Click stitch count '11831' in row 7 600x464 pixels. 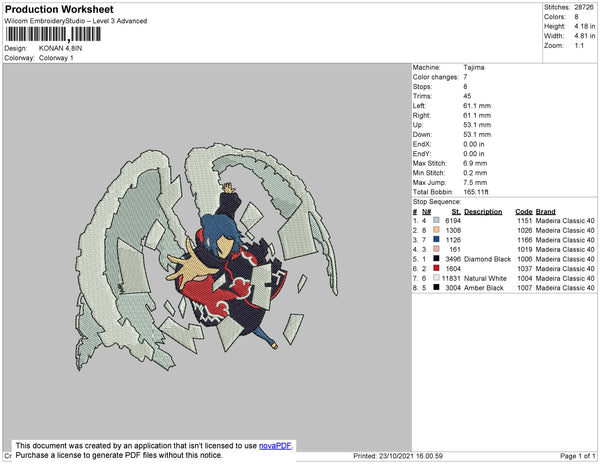tap(451, 278)
